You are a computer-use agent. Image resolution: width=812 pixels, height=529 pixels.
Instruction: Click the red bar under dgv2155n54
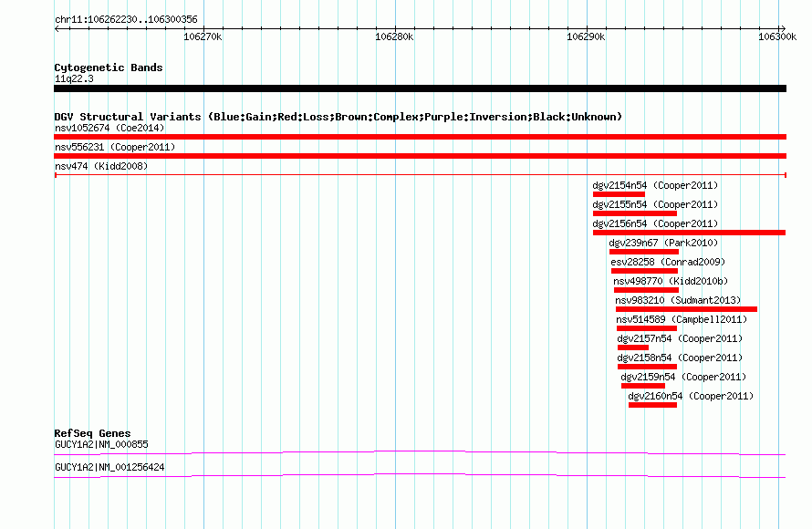[x=635, y=213]
